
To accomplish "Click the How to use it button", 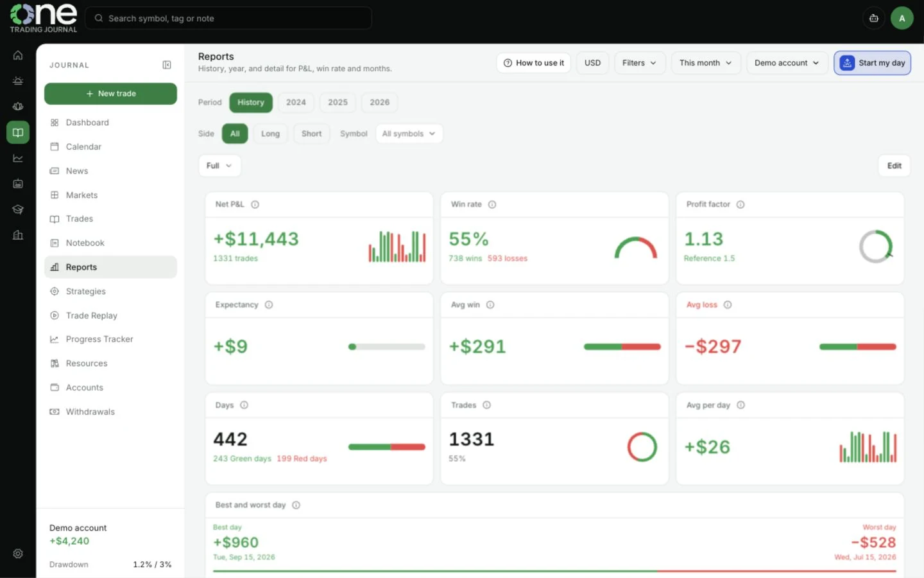I will 534,63.
